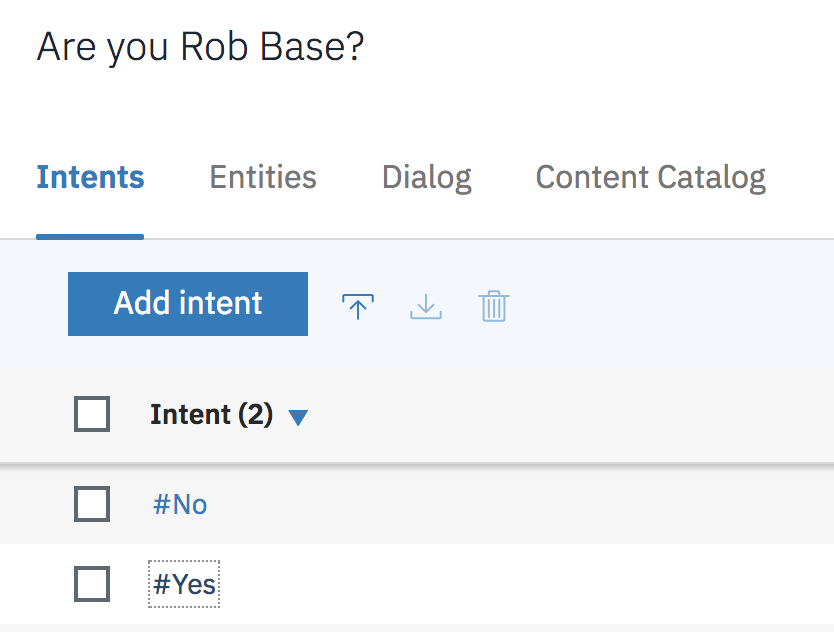Click the export intents download icon

click(x=426, y=306)
